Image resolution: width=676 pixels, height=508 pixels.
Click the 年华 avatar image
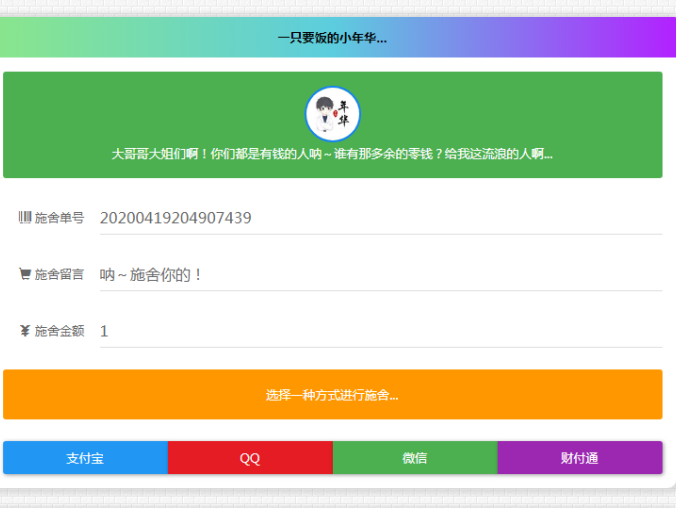click(x=332, y=114)
